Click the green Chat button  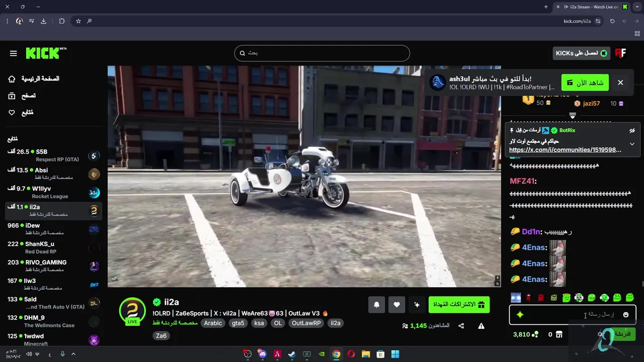click(623, 334)
